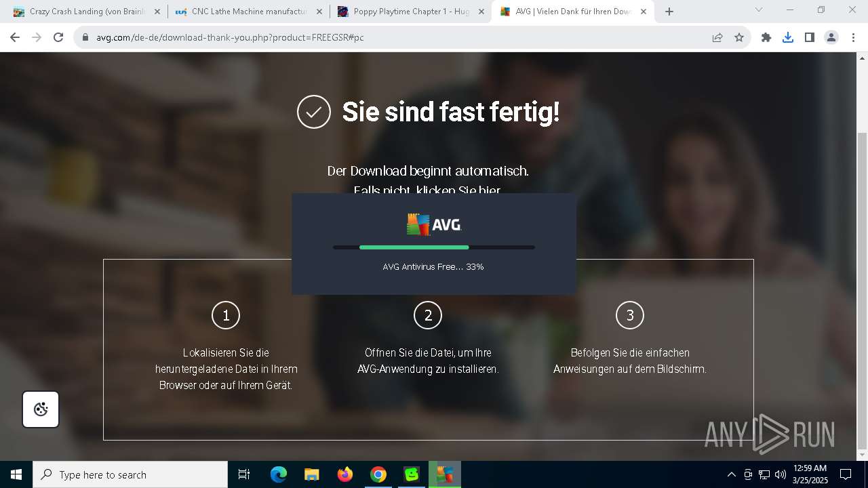Open a new browser tab
Viewport: 868px width, 488px height.
pyautogui.click(x=669, y=12)
